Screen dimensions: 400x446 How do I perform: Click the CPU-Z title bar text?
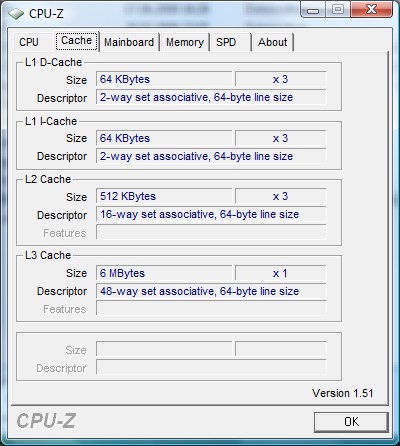[46, 14]
